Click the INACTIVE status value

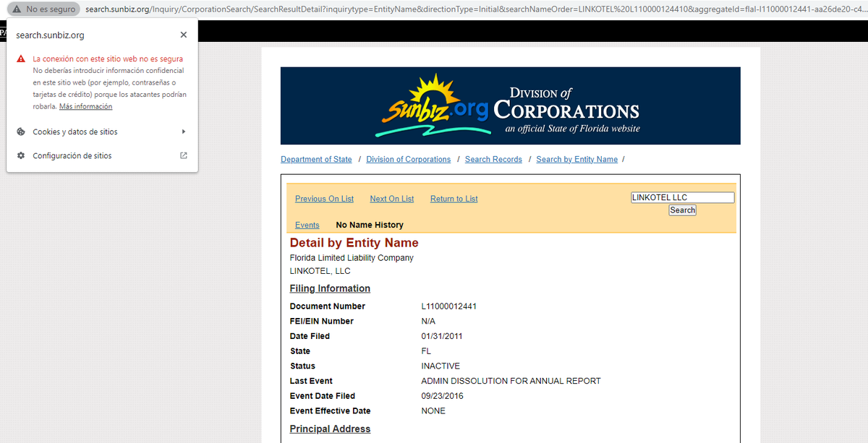(441, 366)
